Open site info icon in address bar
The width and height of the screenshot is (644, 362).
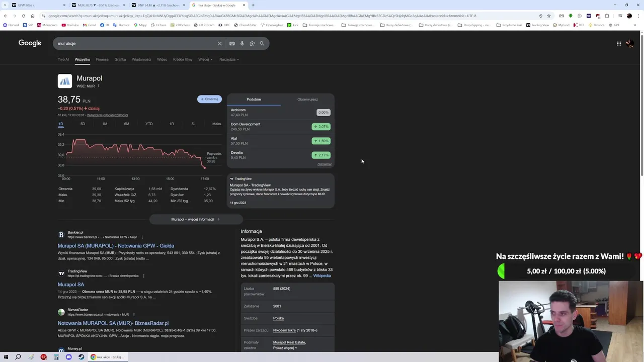click(x=43, y=16)
